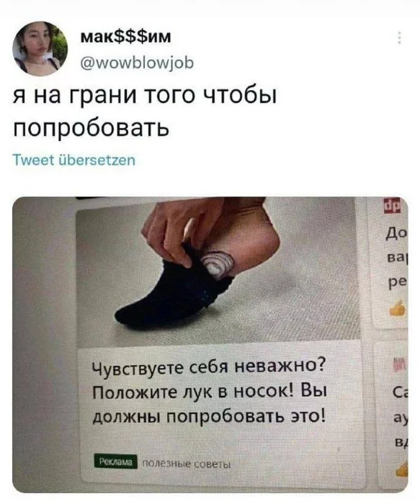Screen dimensions: 420x504
Task: Click the tweet text 'я на грани того чтобы'
Action: (145, 96)
